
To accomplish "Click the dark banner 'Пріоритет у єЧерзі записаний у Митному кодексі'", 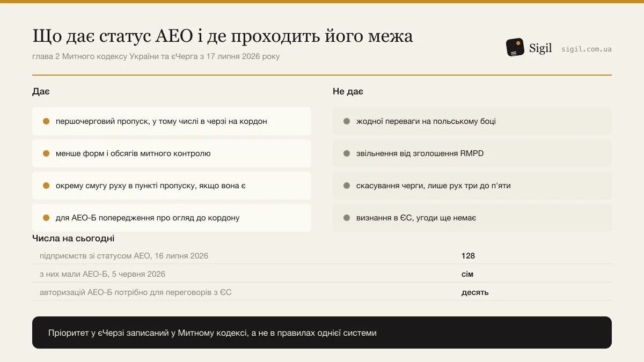I will coord(322,333).
